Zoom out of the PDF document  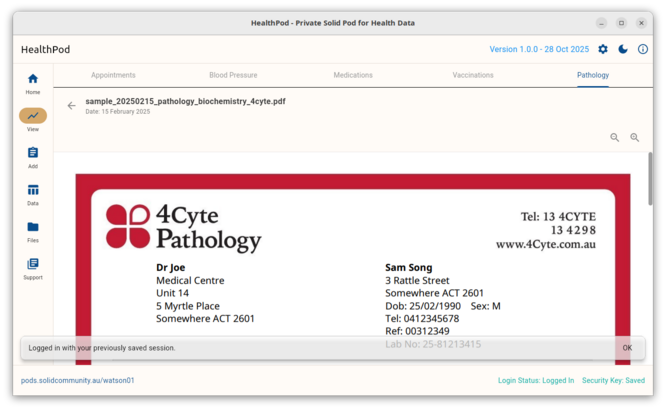(615, 137)
